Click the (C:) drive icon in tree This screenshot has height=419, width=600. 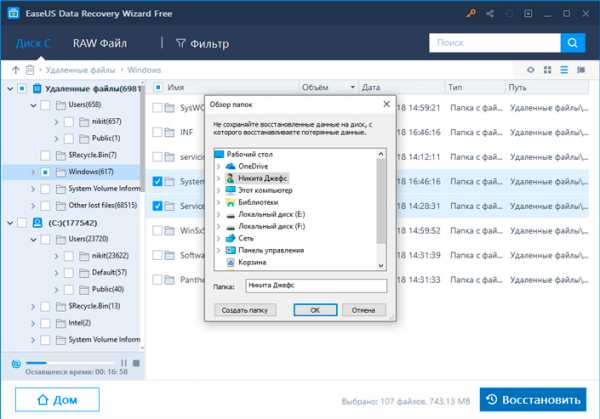coord(38,223)
